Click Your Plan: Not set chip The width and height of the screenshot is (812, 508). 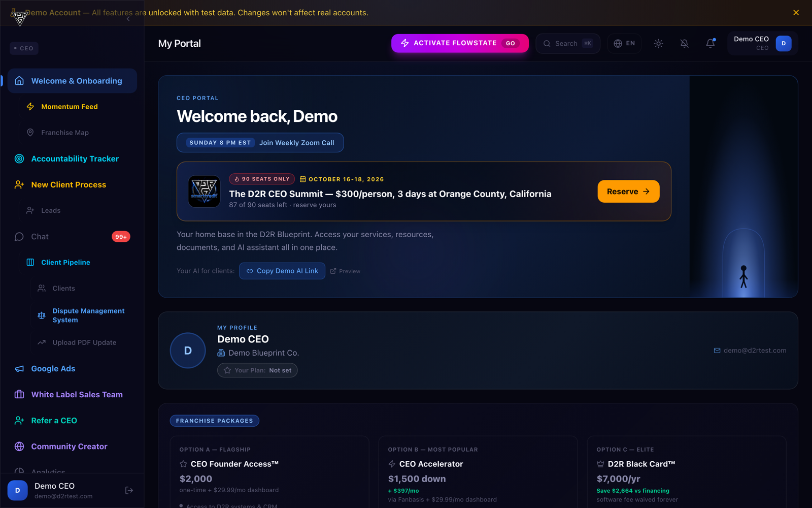click(x=257, y=370)
